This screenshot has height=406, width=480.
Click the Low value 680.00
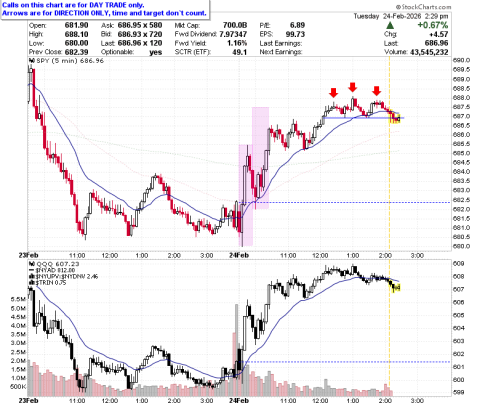pyautogui.click(x=77, y=43)
